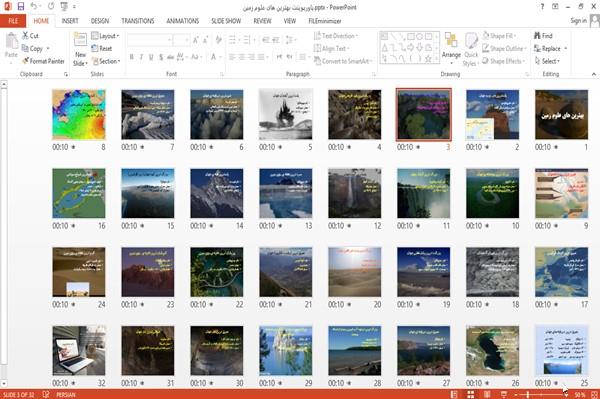Toggle Underline formatting
This screenshot has width=600, height=399.
(x=151, y=57)
